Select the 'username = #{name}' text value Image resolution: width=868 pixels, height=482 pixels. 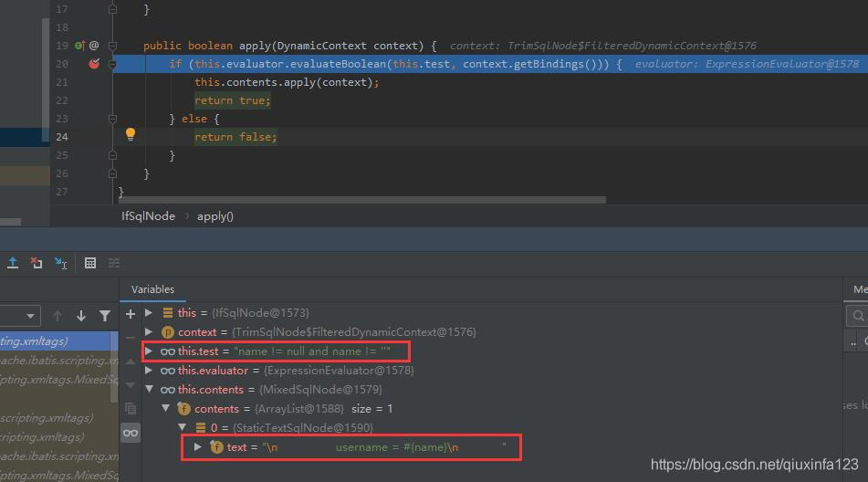[x=396, y=447]
